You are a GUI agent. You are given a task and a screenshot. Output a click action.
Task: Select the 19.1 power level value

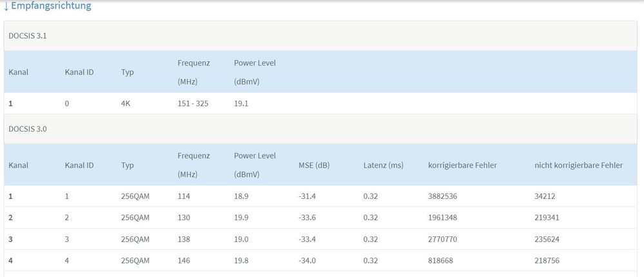[242, 103]
